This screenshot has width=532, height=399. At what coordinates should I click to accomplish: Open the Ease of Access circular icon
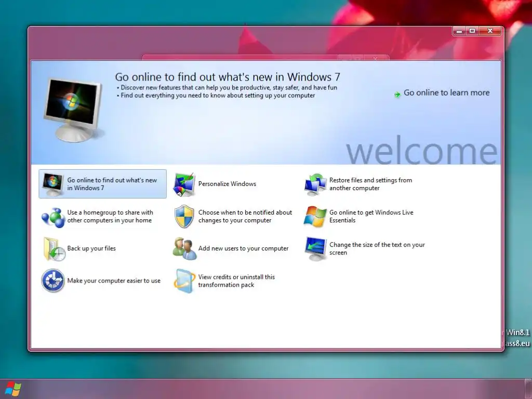point(53,281)
